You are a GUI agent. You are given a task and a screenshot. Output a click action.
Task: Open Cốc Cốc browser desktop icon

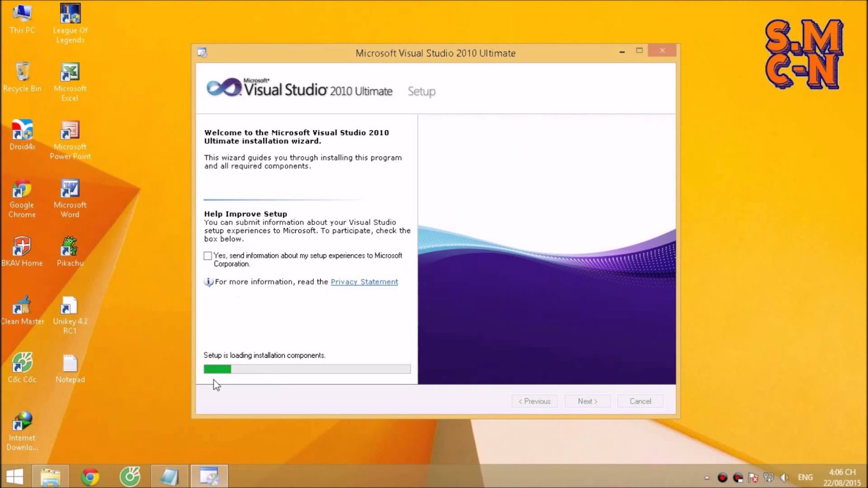(x=22, y=368)
